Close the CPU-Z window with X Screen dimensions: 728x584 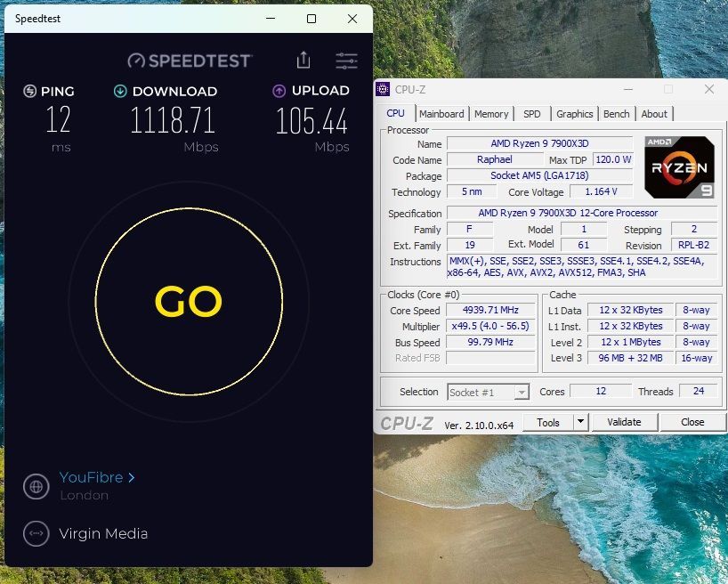709,89
